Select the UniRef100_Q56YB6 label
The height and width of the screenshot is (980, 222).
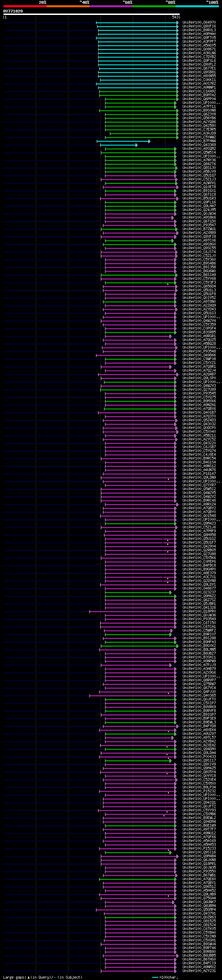(199, 118)
